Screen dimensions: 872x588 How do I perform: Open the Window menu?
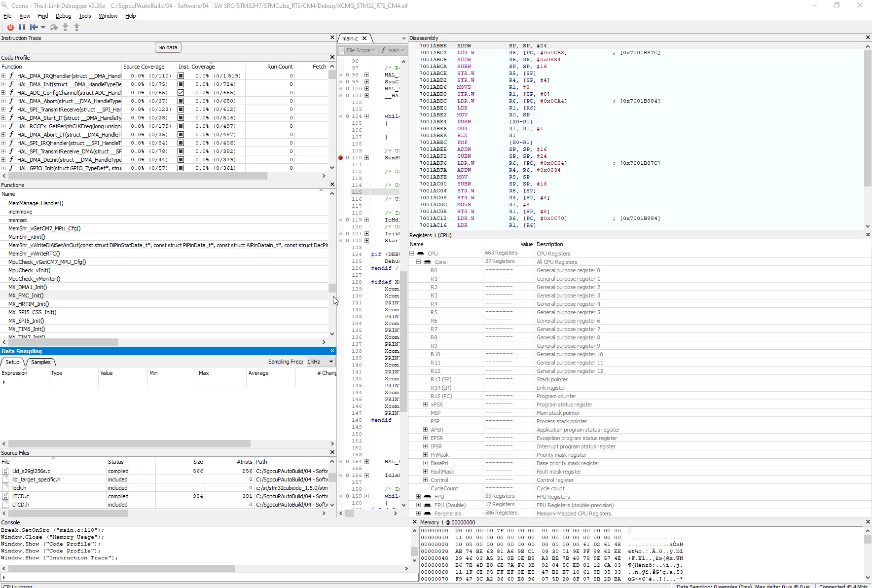pyautogui.click(x=108, y=16)
